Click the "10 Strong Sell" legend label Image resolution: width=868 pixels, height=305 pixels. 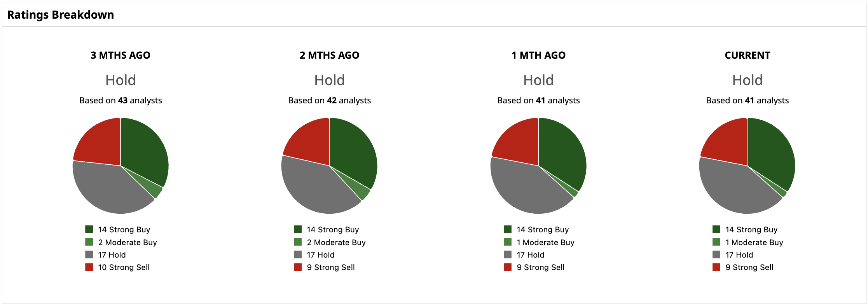click(x=124, y=267)
